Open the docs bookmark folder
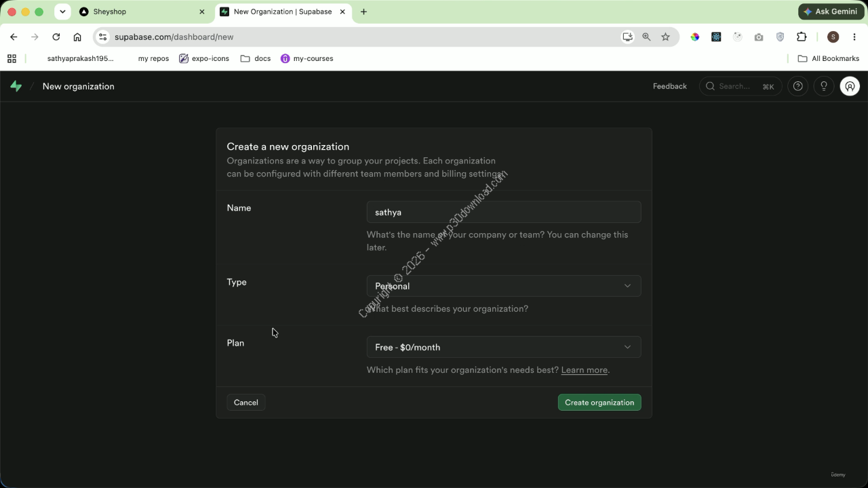This screenshot has height=488, width=868. coord(256,59)
